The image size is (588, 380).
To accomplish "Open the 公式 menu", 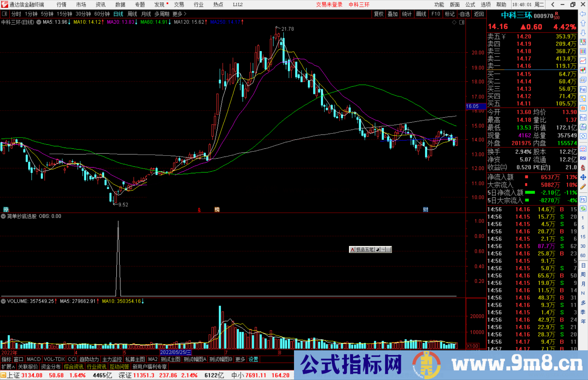I will coord(470,5).
